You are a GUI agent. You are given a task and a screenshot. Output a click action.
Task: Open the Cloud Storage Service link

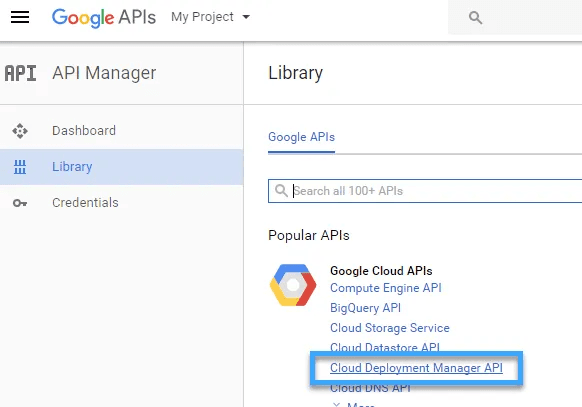point(390,328)
